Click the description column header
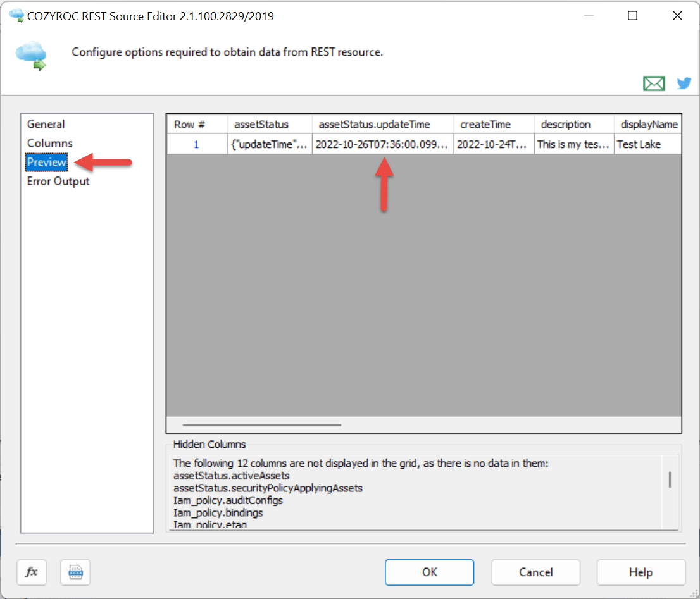This screenshot has height=599, width=700. [574, 125]
